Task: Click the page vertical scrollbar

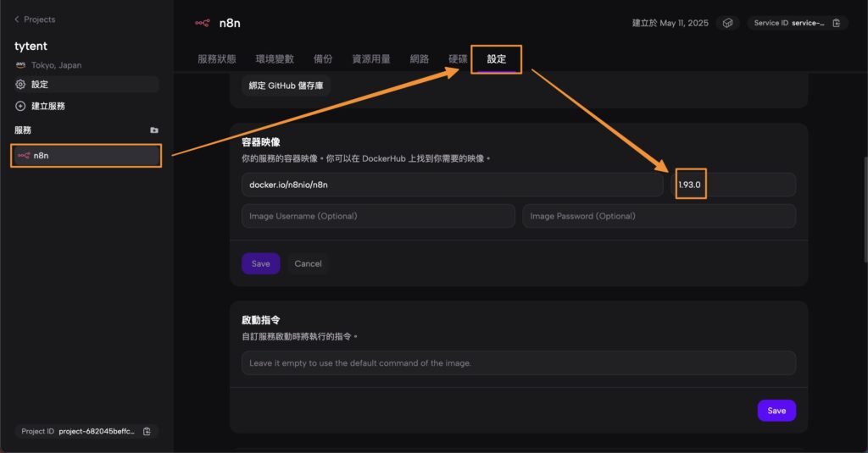Action: pyautogui.click(x=865, y=210)
